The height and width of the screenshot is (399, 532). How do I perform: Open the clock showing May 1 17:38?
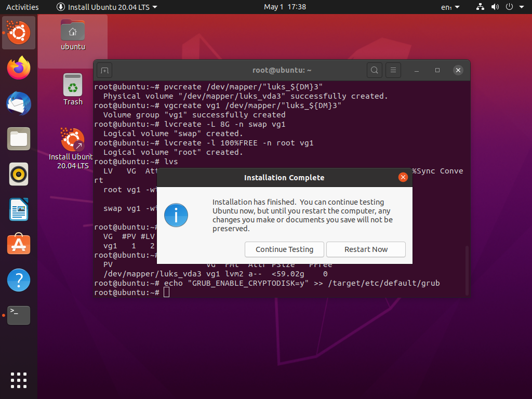pos(285,7)
